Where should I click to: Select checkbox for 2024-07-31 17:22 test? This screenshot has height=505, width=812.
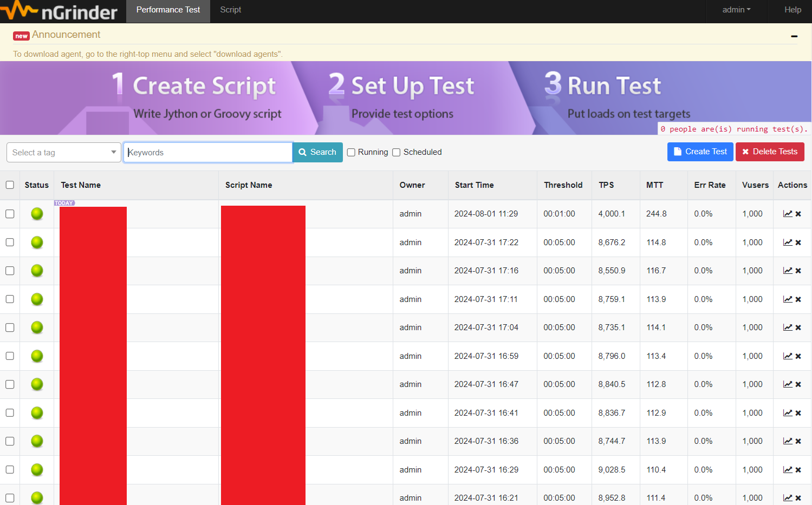pos(10,242)
